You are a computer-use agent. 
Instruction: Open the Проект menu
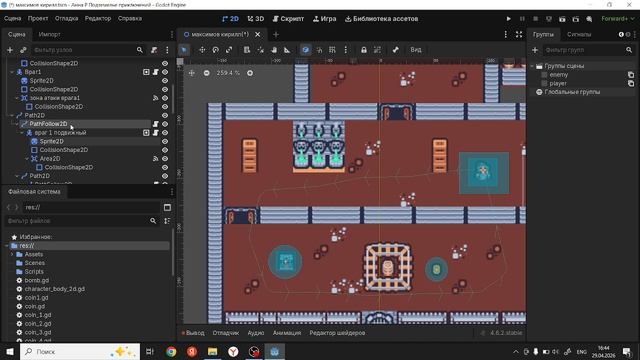coord(38,19)
